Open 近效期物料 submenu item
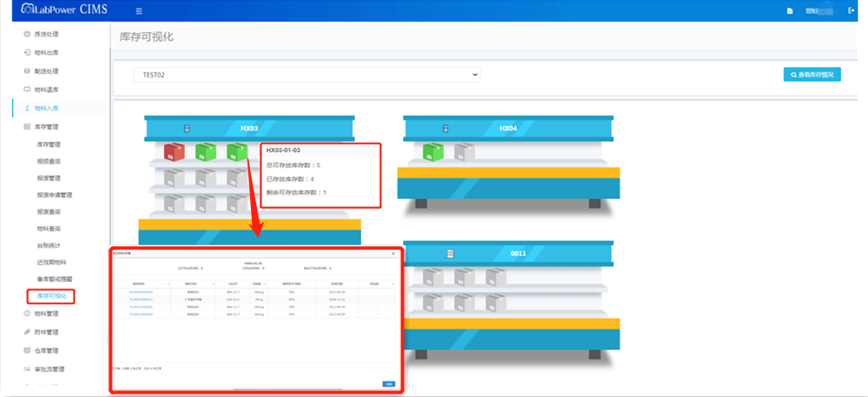This screenshot has width=868, height=397. point(51,262)
